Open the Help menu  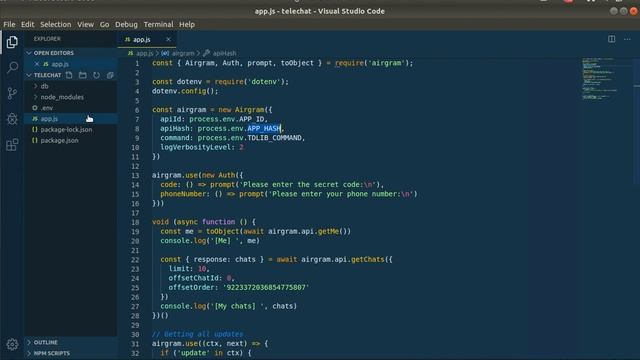click(x=187, y=24)
